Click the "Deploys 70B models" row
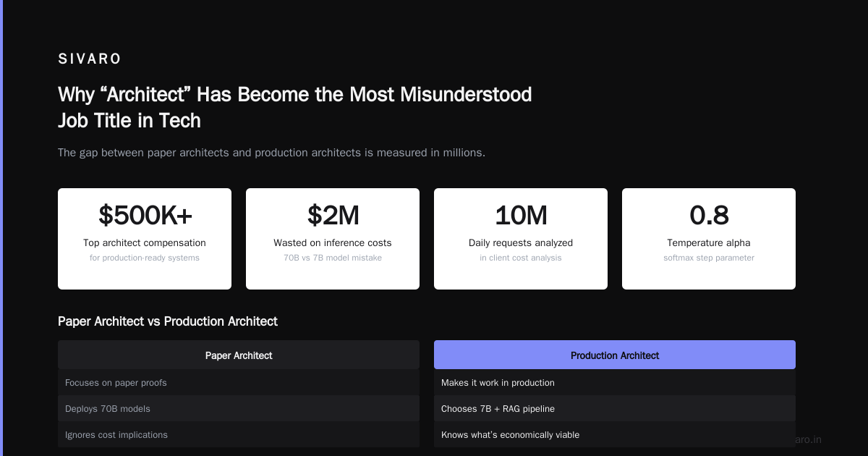The width and height of the screenshot is (868, 456). (239, 408)
